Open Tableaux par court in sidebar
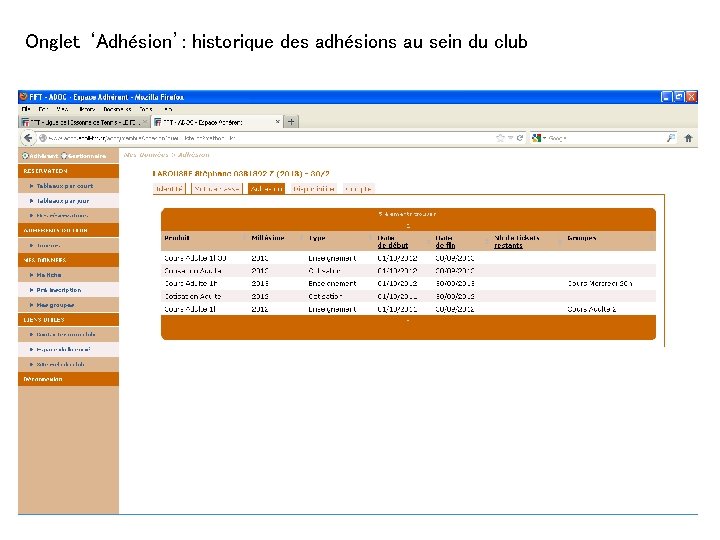 coord(65,186)
